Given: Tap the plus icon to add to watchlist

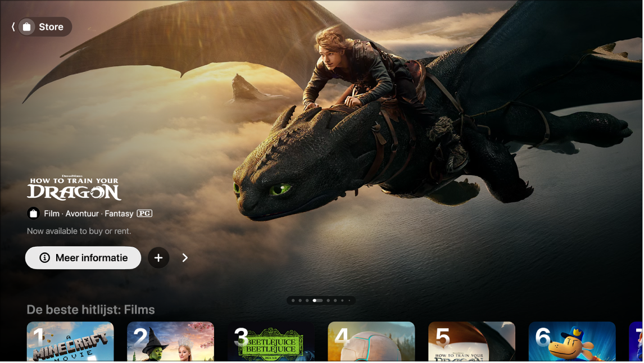Looking at the screenshot, I should [x=158, y=258].
